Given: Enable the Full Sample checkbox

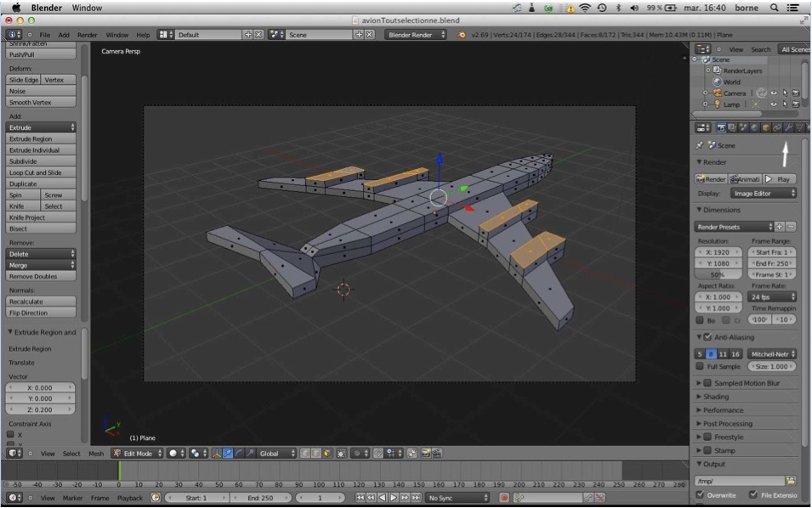Looking at the screenshot, I should click(x=700, y=366).
